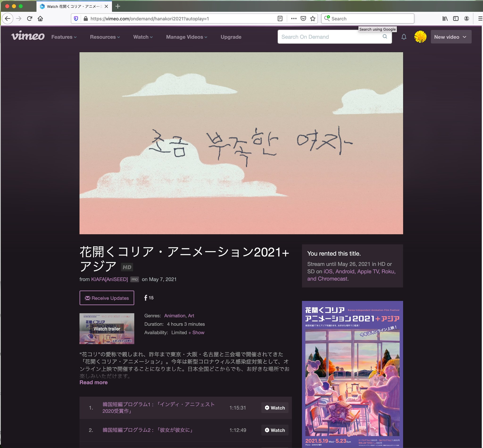Screen dimensions: 483x448
Task: Watch program 2 彼女が彼女に
Action: pyautogui.click(x=275, y=430)
